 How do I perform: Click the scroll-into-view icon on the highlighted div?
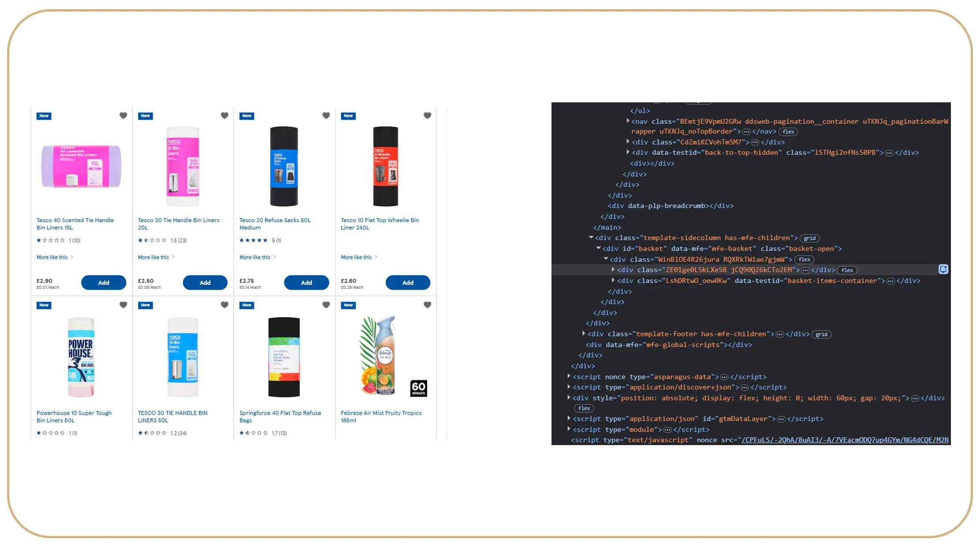pyautogui.click(x=943, y=269)
